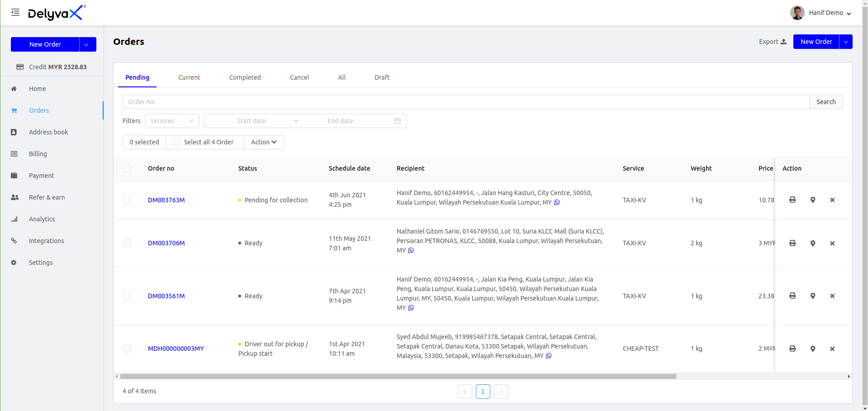Open WhatsApp icon for Syed Abdul Mujeeb recipient
This screenshot has height=411, width=868.
click(x=549, y=356)
